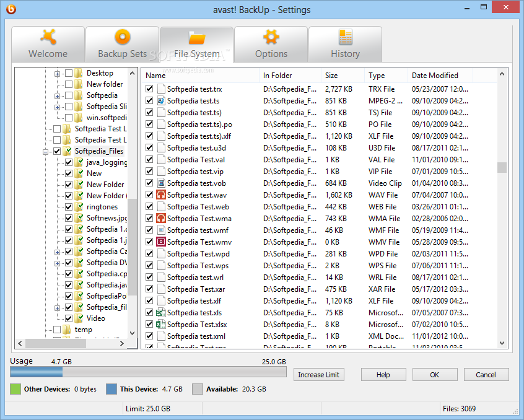Uncheck the Softpedia test.trx file checkbox
The height and width of the screenshot is (420, 524).
click(149, 89)
